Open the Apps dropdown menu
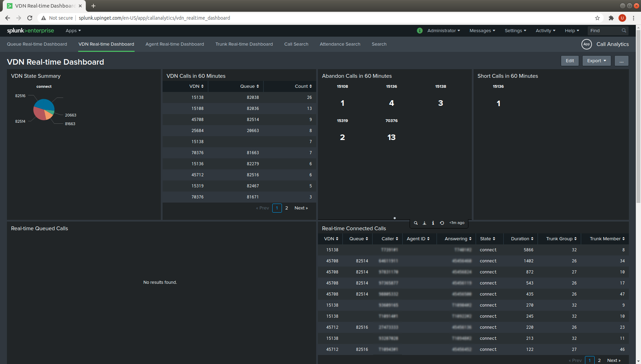Image resolution: width=641 pixels, height=364 pixels. pyautogui.click(x=73, y=30)
